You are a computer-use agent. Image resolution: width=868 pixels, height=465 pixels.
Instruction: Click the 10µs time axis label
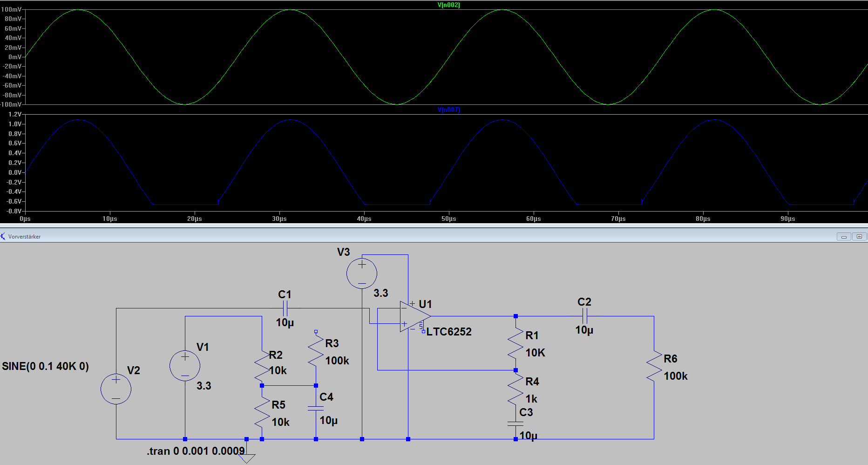[110, 219]
